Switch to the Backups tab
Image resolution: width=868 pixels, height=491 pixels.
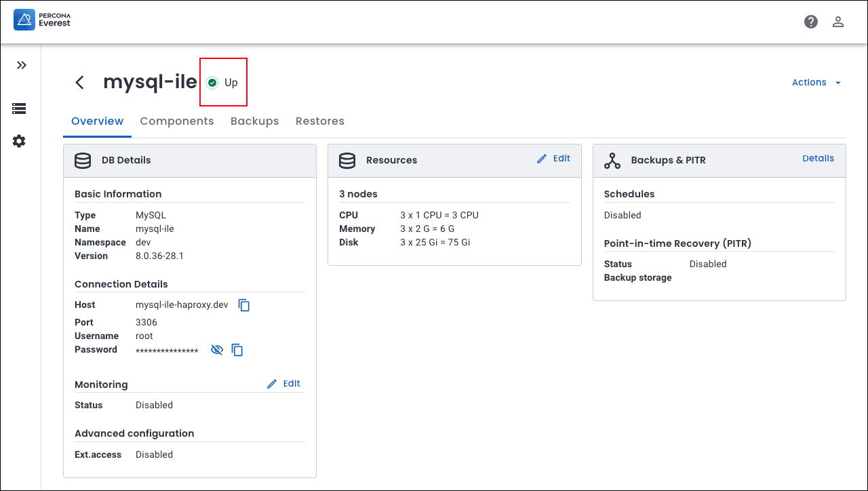pyautogui.click(x=254, y=121)
